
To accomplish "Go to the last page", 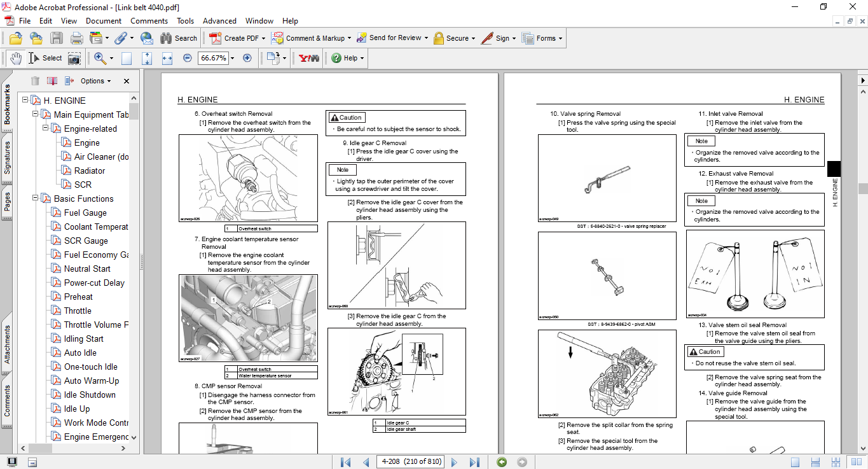I will (x=474, y=462).
